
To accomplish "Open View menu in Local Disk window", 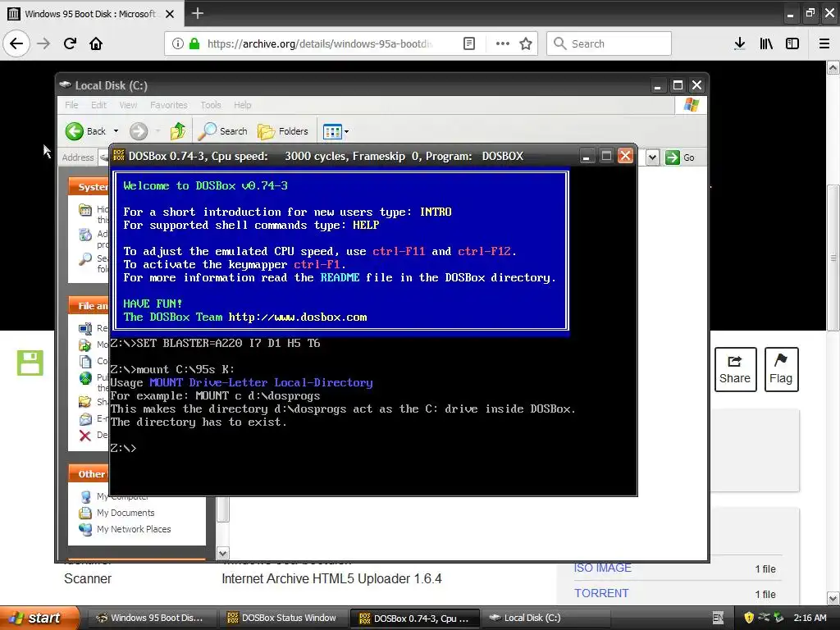I will click(x=128, y=105).
